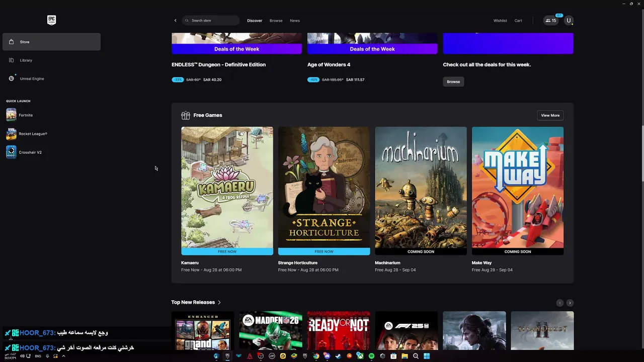
Task: Click the Machinarium title text
Action: coord(387,263)
